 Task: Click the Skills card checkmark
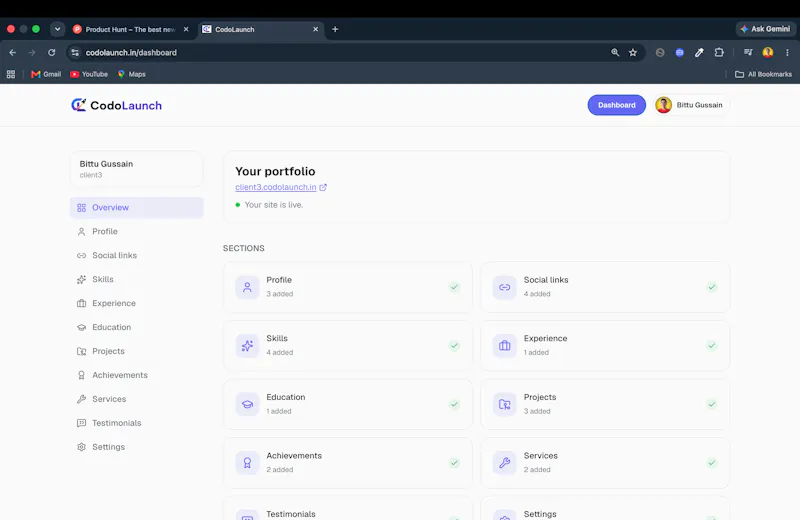pyautogui.click(x=454, y=346)
